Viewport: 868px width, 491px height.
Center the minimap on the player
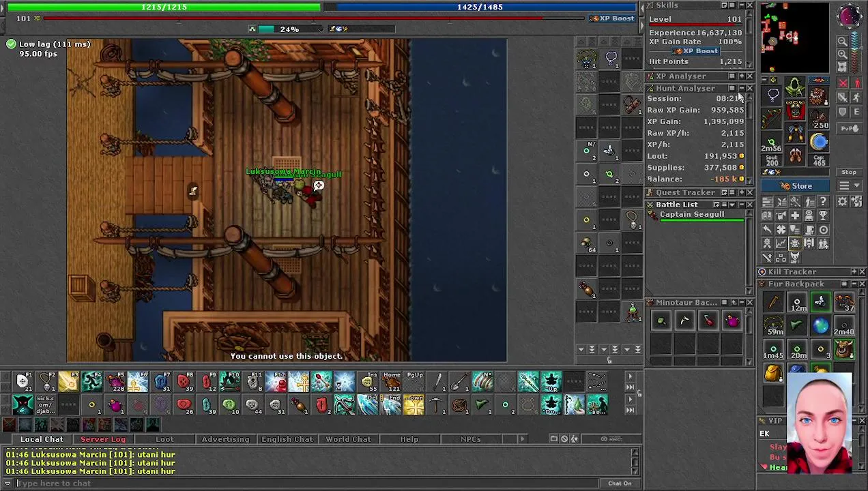(843, 66)
